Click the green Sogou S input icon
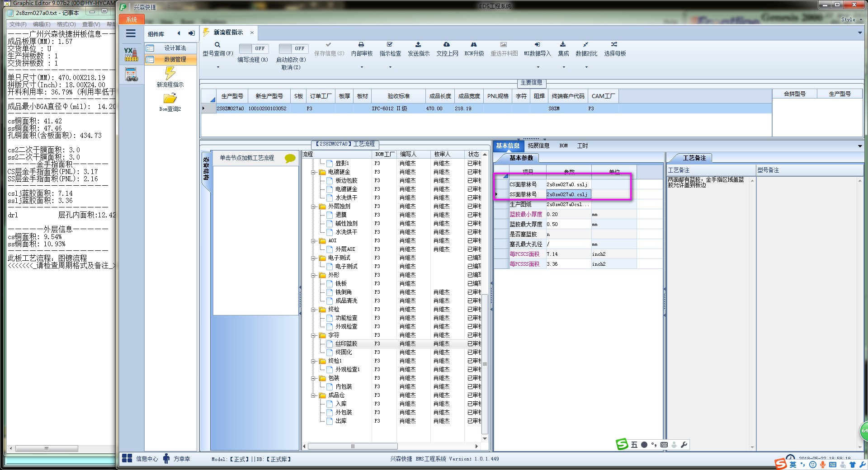 pyautogui.click(x=622, y=444)
